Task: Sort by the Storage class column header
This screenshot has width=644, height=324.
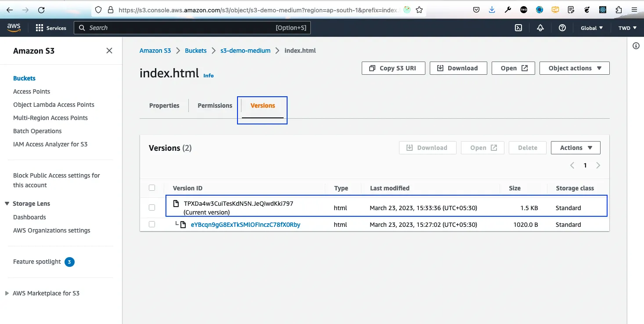Action: pos(575,188)
